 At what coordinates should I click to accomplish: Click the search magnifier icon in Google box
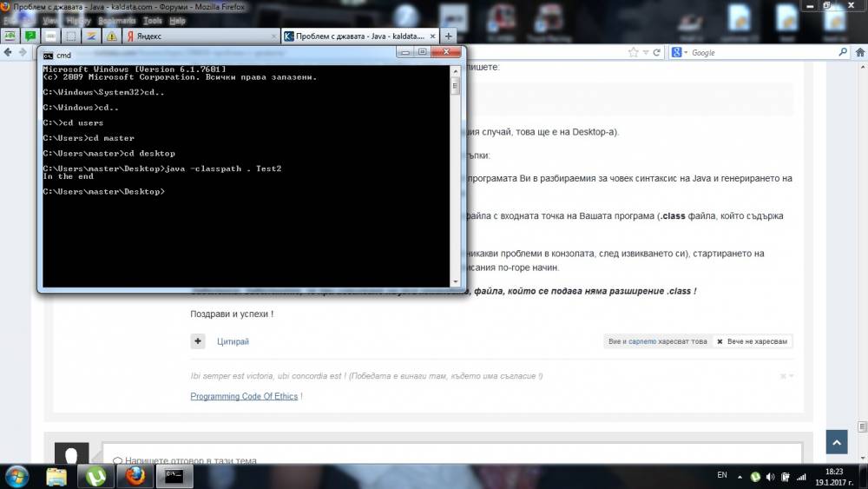pyautogui.click(x=843, y=52)
